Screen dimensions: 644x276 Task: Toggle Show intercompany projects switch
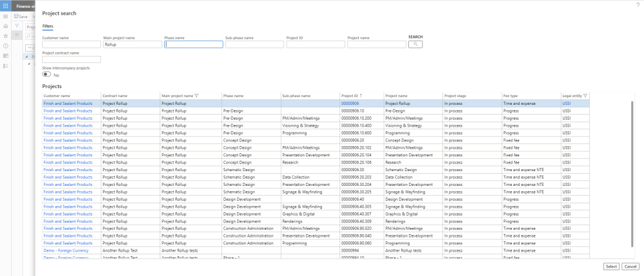(x=46, y=75)
